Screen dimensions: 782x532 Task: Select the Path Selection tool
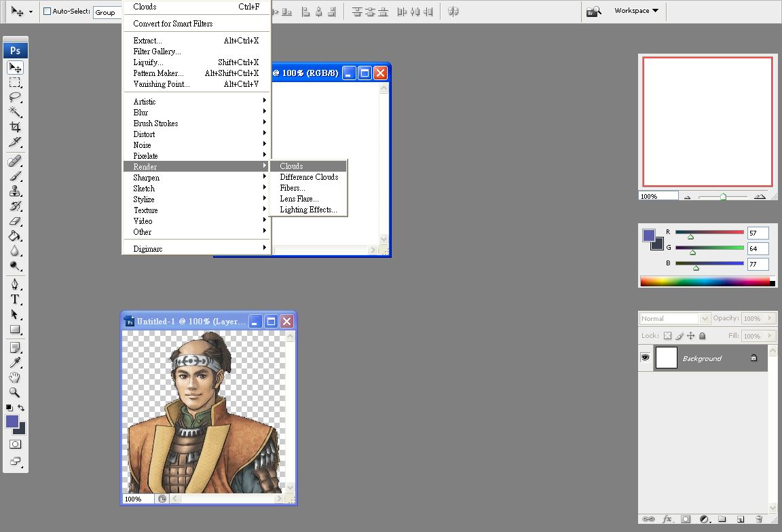click(x=15, y=314)
